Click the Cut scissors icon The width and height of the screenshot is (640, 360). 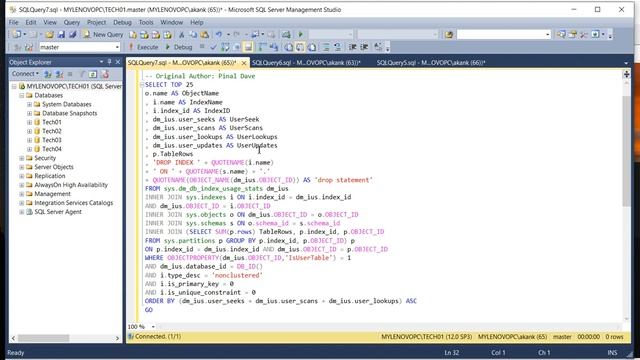pyautogui.click(x=182, y=35)
